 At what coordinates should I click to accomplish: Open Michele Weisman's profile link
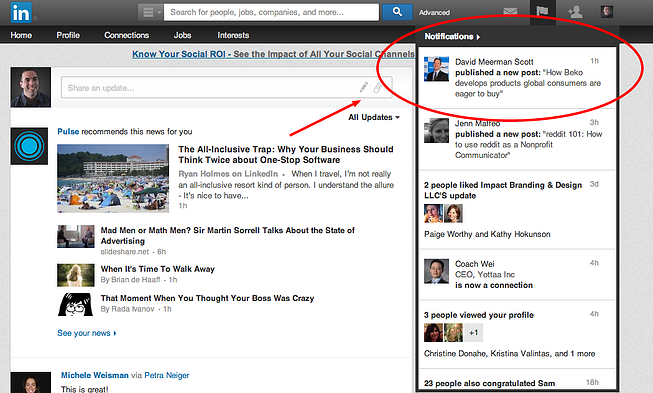95,375
